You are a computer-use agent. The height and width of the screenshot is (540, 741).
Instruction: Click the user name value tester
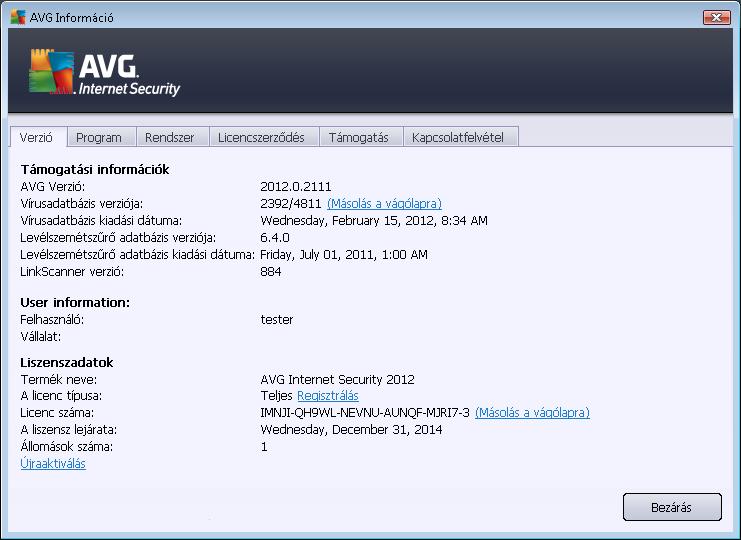click(x=277, y=320)
